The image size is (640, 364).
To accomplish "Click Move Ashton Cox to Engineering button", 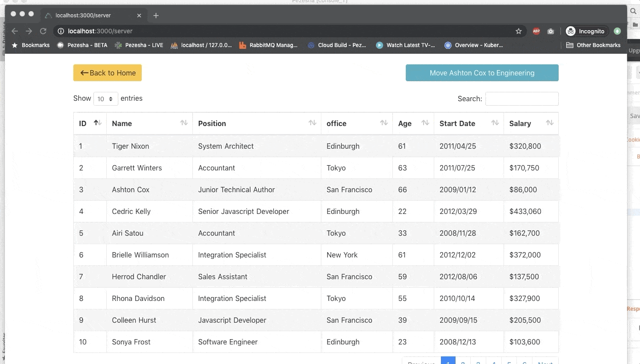I will click(x=482, y=73).
